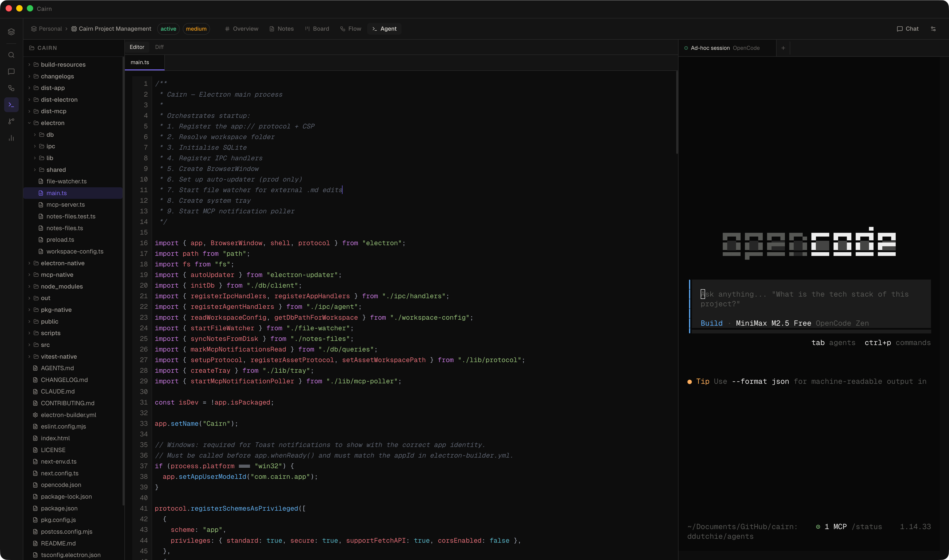
Task: Open the git branch icon in left sidebar
Action: click(x=11, y=121)
